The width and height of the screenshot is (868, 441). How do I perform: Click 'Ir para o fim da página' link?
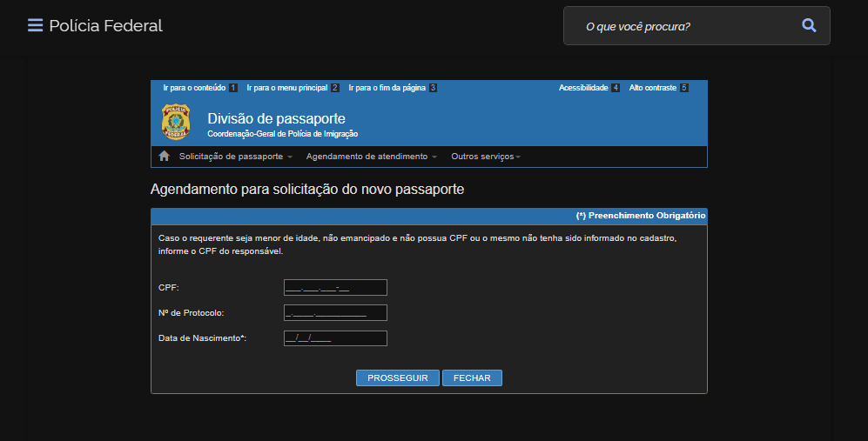[387, 88]
